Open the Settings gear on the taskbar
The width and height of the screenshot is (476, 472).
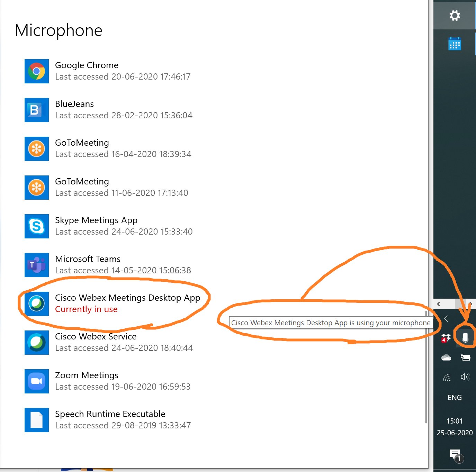click(x=455, y=15)
